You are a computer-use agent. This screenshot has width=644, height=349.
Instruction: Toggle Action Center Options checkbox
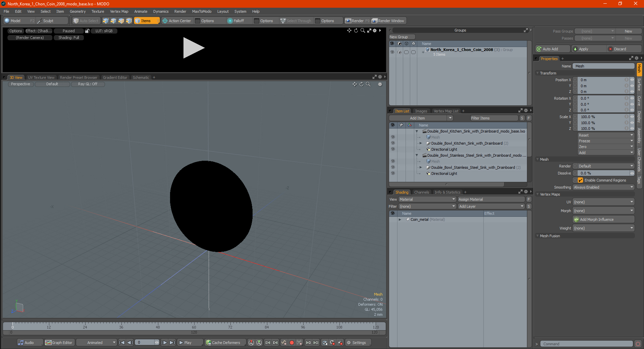pyautogui.click(x=198, y=21)
